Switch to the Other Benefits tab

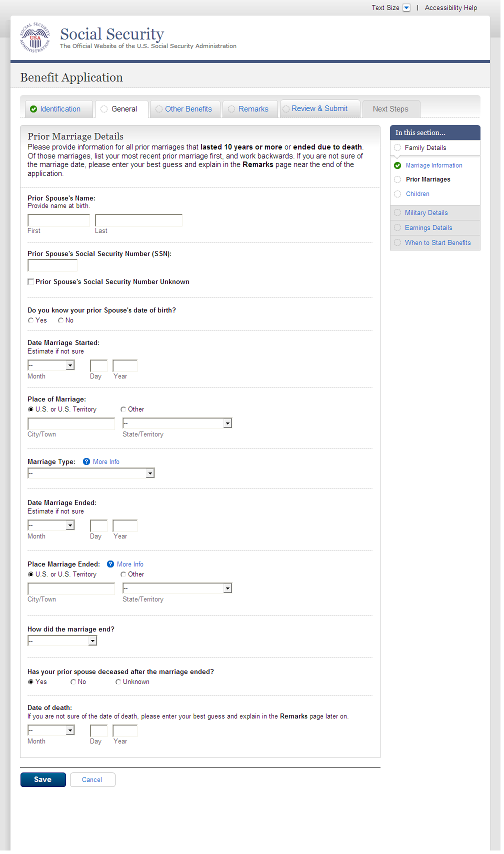188,109
